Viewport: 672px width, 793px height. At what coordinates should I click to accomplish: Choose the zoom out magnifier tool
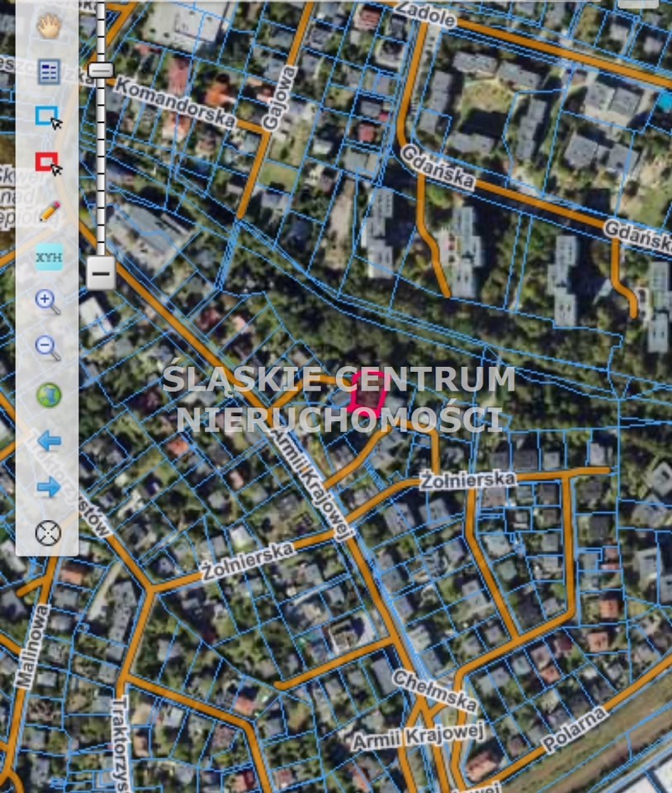click(49, 349)
